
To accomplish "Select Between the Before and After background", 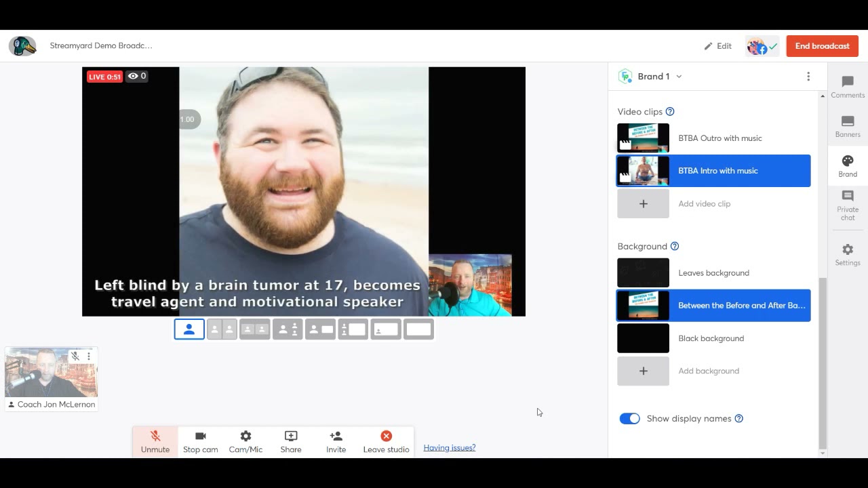I will pos(713,305).
